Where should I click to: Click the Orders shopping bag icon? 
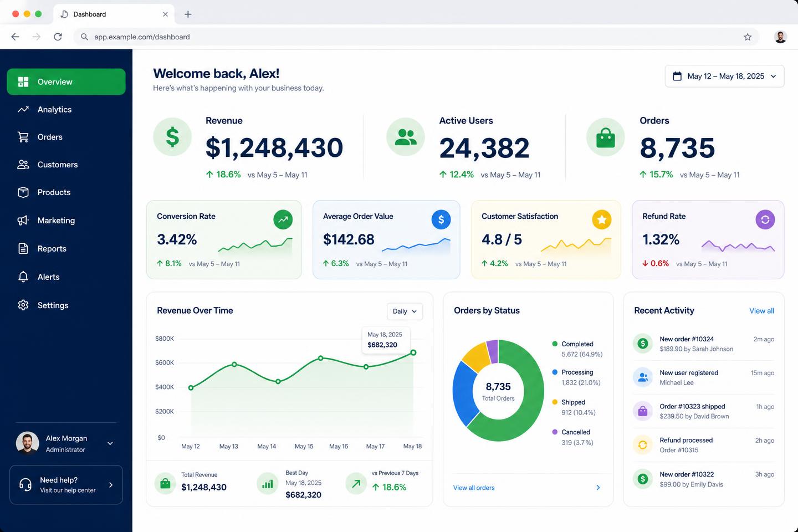pyautogui.click(x=606, y=137)
